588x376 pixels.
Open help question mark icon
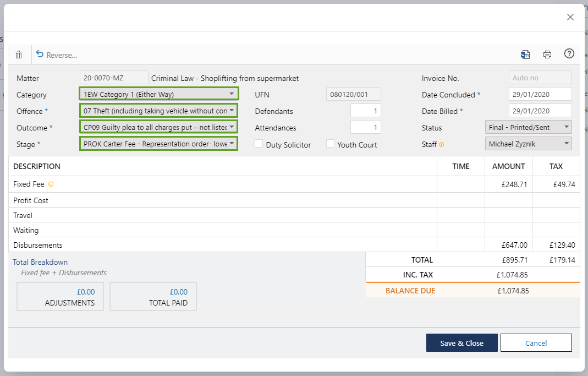569,53
